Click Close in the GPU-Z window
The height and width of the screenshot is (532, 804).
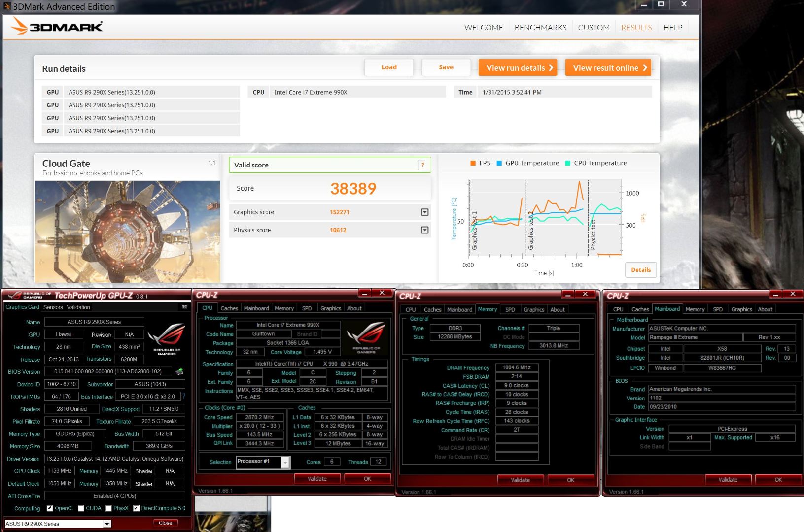pyautogui.click(x=165, y=523)
